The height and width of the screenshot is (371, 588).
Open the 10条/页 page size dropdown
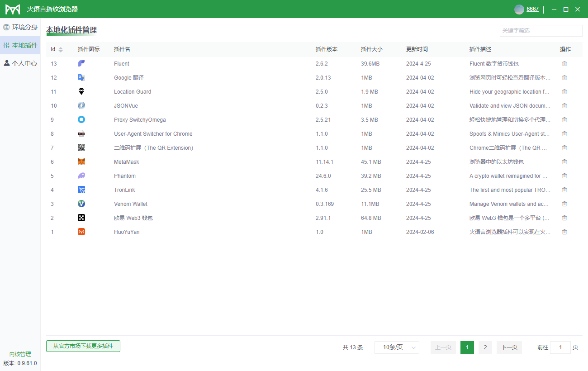click(396, 347)
